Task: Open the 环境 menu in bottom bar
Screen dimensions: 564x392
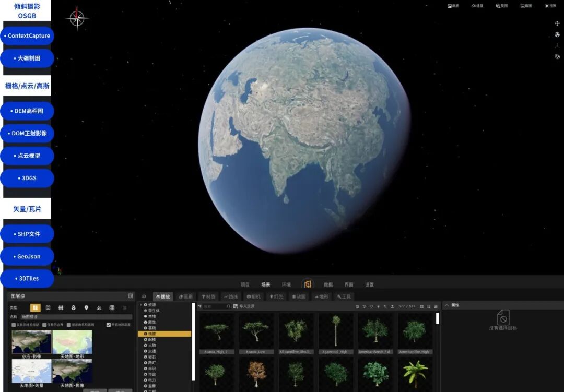Action: [x=286, y=284]
